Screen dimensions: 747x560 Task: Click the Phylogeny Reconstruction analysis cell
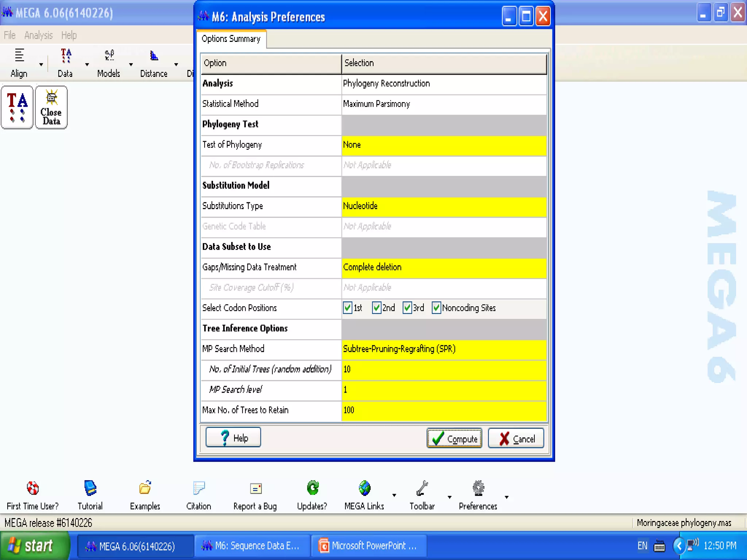[x=444, y=84]
